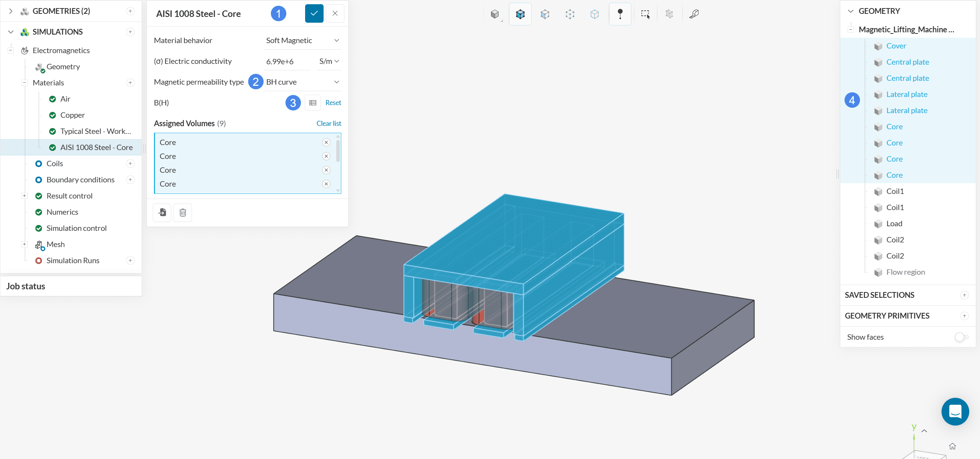The image size is (980, 459).
Task: Expand the Result control tree node
Action: [x=24, y=196]
